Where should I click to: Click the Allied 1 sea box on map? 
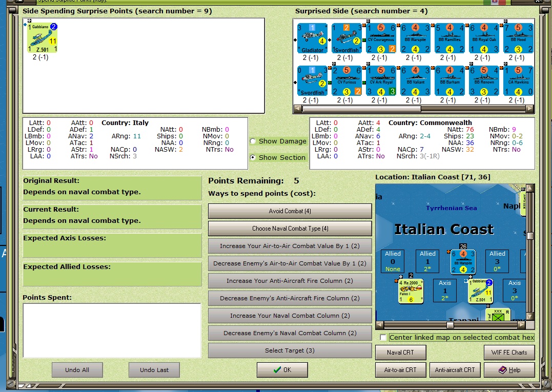point(427,261)
